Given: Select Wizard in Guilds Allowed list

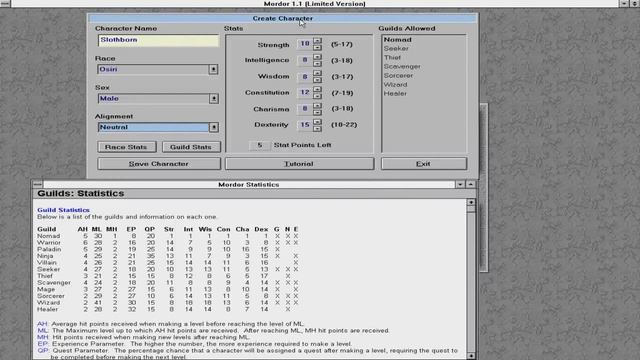Looking at the screenshot, I should coord(396,84).
